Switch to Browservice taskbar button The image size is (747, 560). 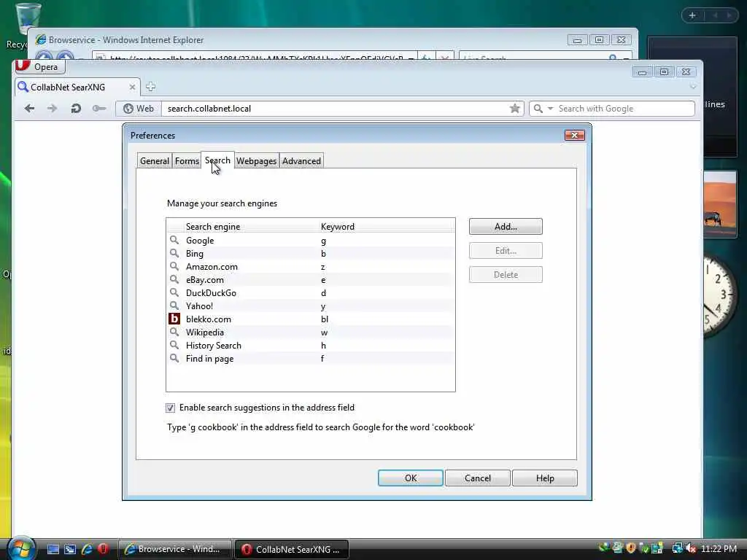174,549
